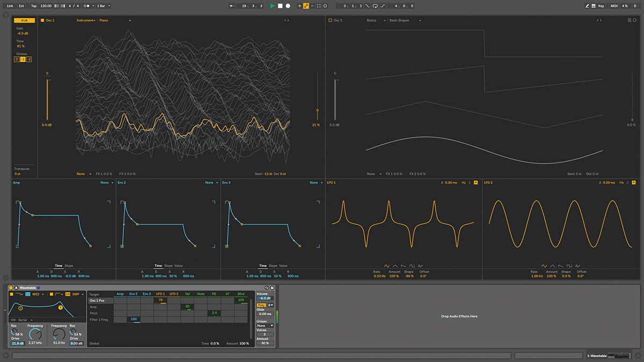Enable Osc 2 with its checkbox
The width and height of the screenshot is (644, 362).
click(330, 20)
